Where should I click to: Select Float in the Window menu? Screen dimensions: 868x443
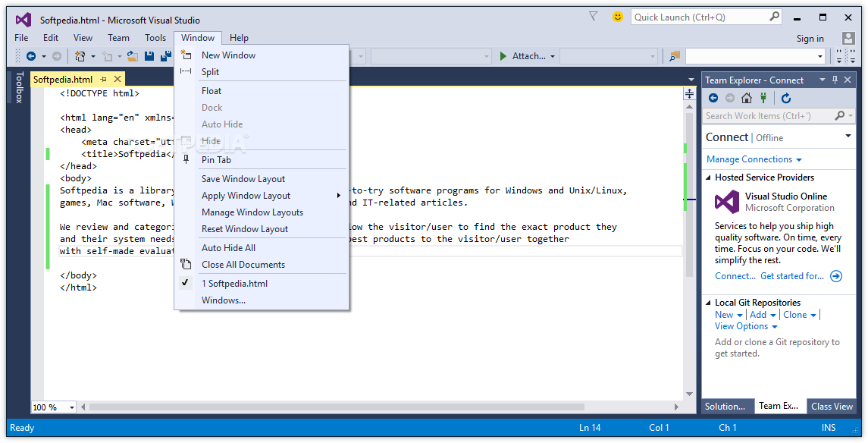click(x=262, y=91)
